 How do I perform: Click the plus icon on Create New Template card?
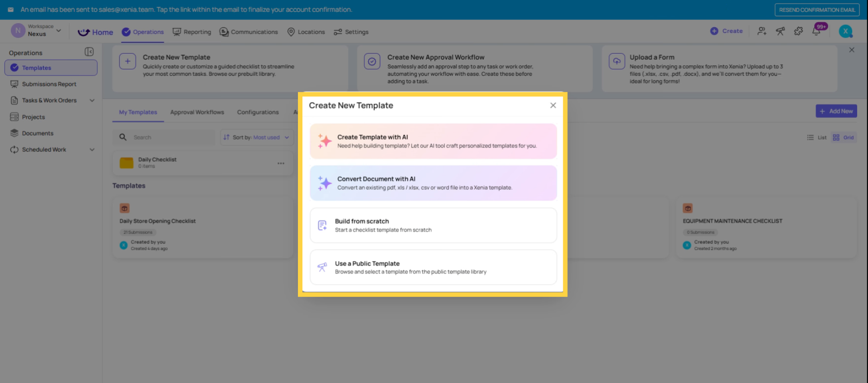click(x=127, y=61)
